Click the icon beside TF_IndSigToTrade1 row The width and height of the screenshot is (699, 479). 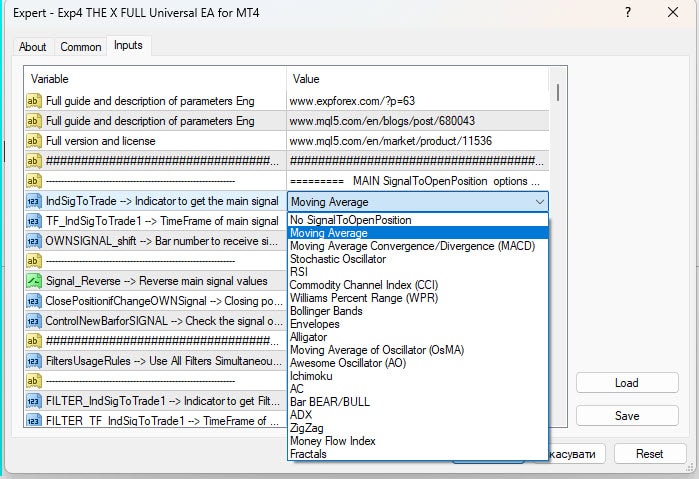[x=33, y=221]
